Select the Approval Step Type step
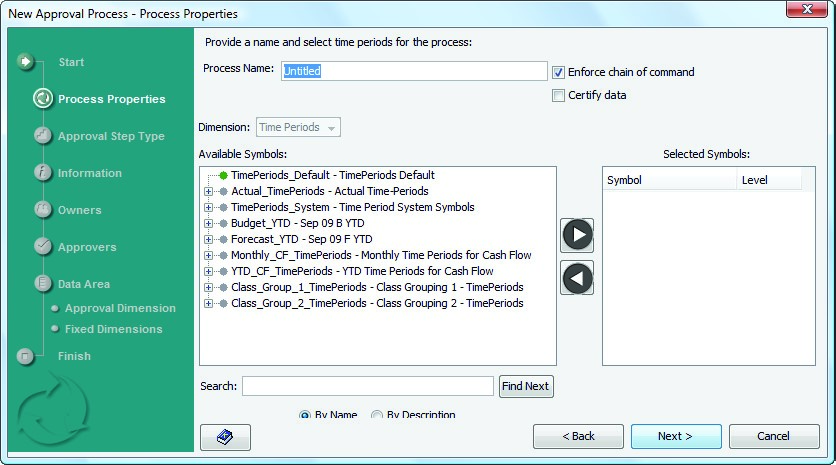 tap(111, 136)
